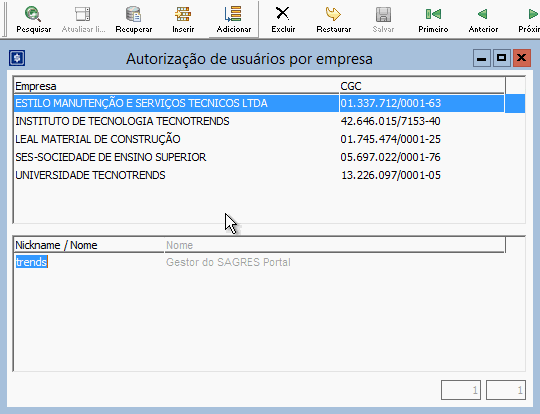Open the Pesquisar search tool
Image resolution: width=540 pixels, height=414 pixels.
point(33,14)
